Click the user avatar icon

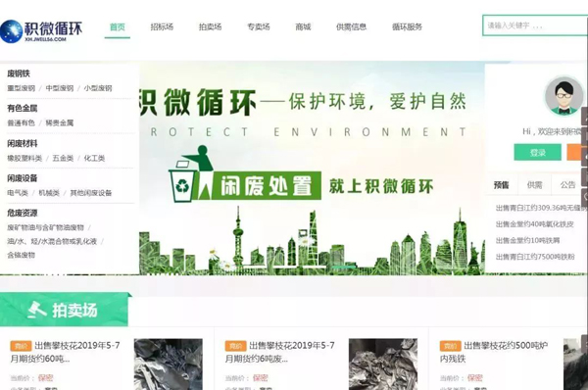click(x=563, y=96)
